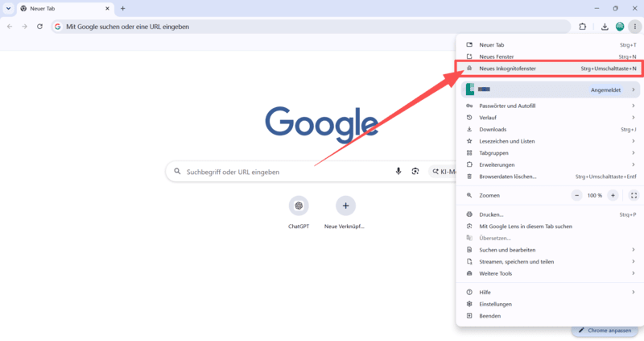
Task: Go back using the back arrow
Action: tap(10, 27)
